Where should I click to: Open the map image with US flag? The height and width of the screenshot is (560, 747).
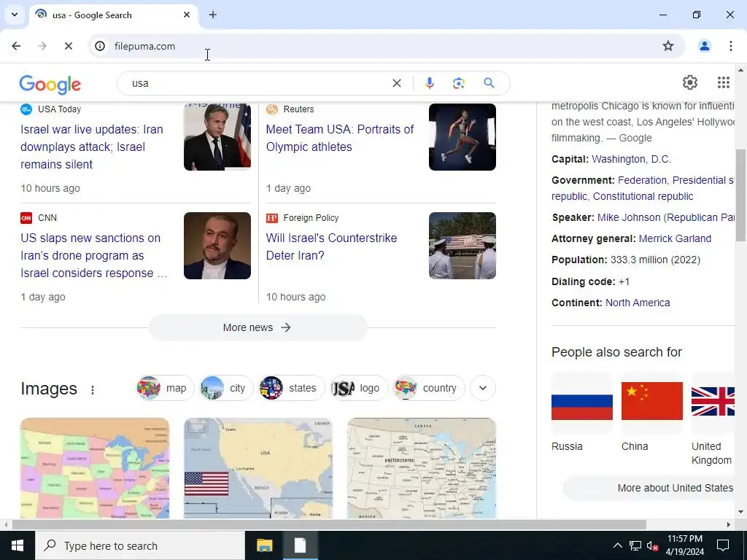[x=258, y=468]
